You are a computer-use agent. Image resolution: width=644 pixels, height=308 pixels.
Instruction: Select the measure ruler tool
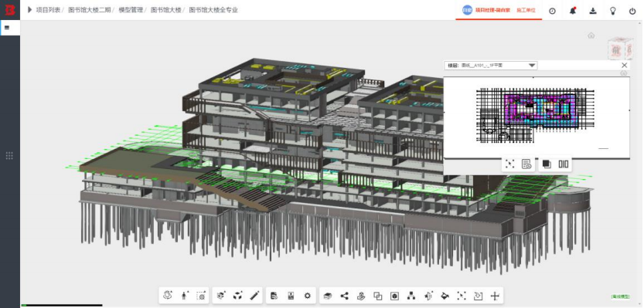pyautogui.click(x=254, y=296)
